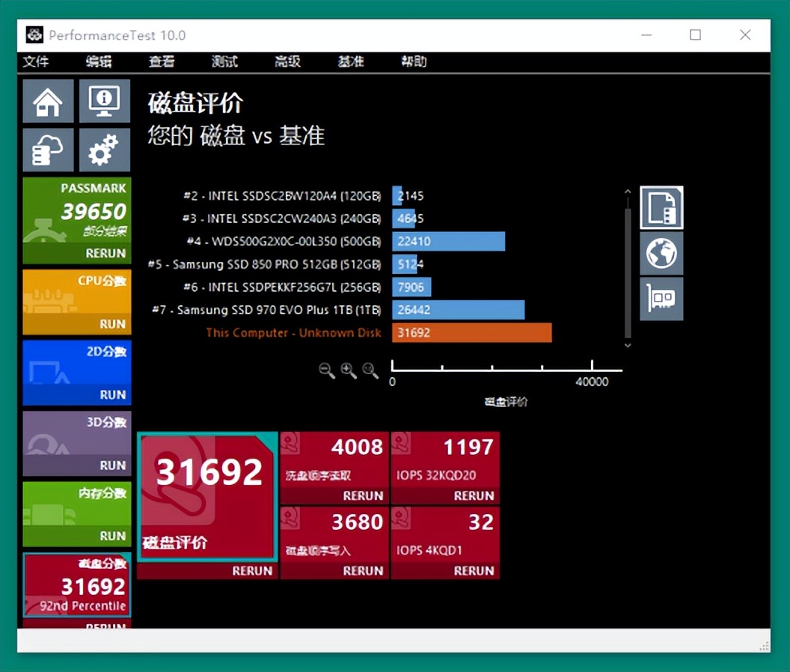The image size is (790, 672).
Task: Rerun the 磁盘评价 31692 test
Action: (x=251, y=571)
